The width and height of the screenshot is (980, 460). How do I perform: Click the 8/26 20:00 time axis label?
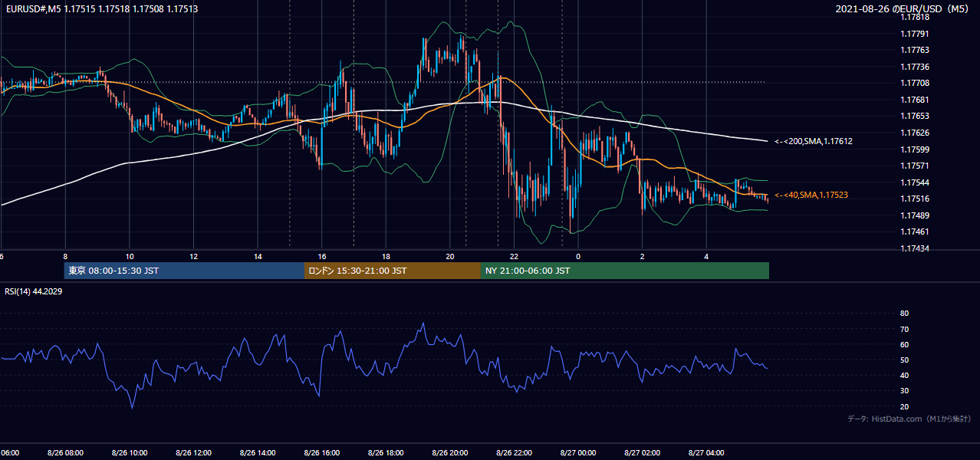point(450,453)
